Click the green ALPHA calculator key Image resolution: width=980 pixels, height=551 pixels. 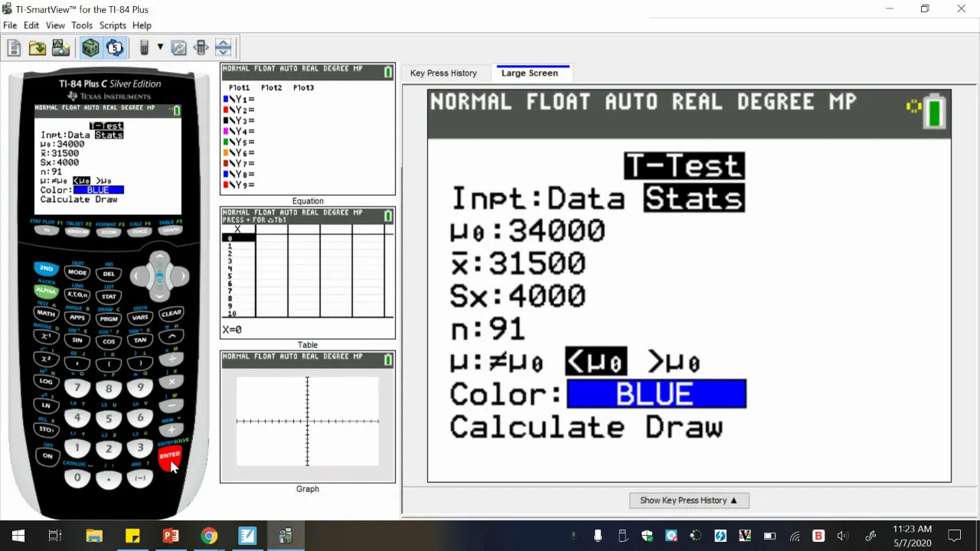click(46, 291)
